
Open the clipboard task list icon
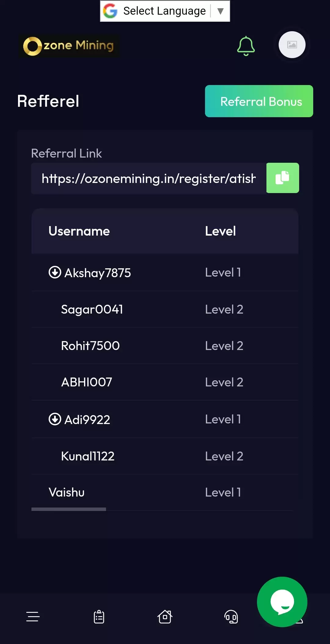coord(99,616)
